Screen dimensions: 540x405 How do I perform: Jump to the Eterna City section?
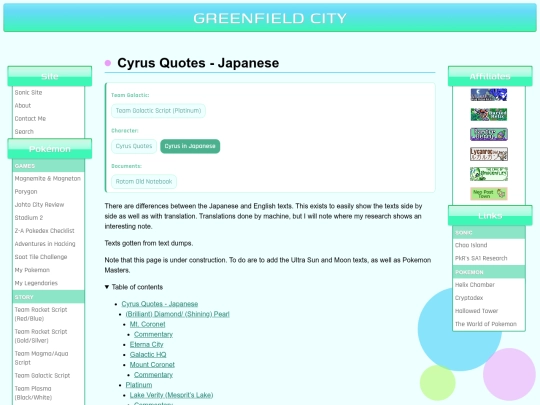(x=146, y=344)
